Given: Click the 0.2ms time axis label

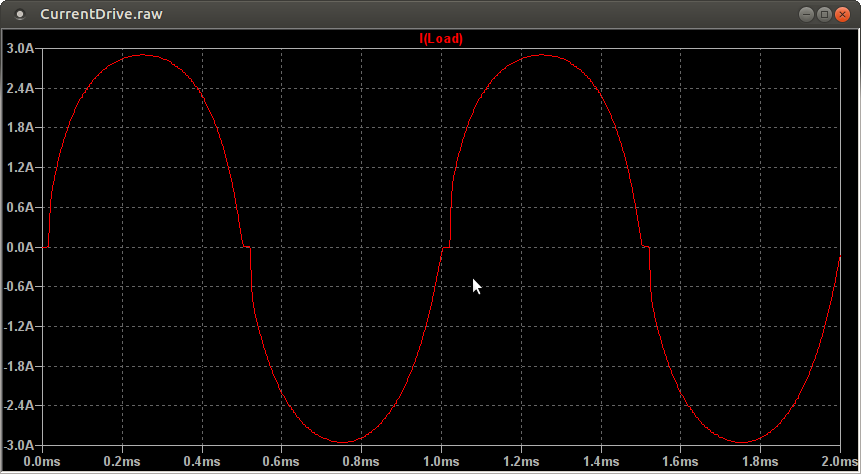Looking at the screenshot, I should [122, 459].
